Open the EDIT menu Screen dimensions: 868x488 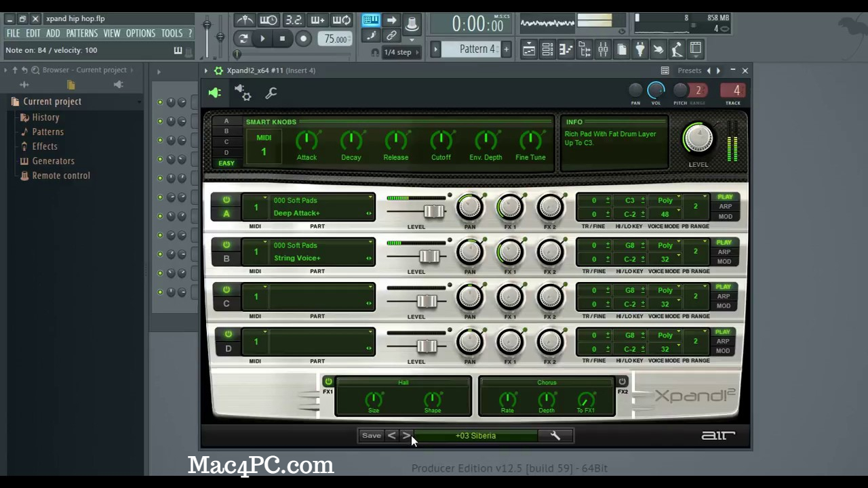[33, 33]
